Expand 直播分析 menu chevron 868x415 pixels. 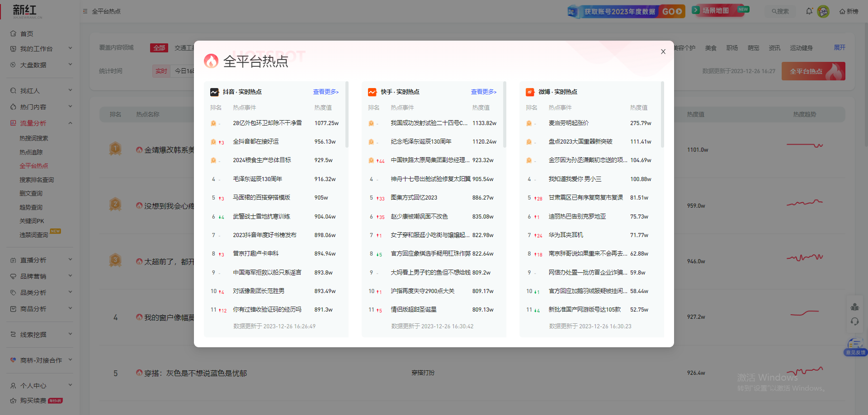pos(70,259)
